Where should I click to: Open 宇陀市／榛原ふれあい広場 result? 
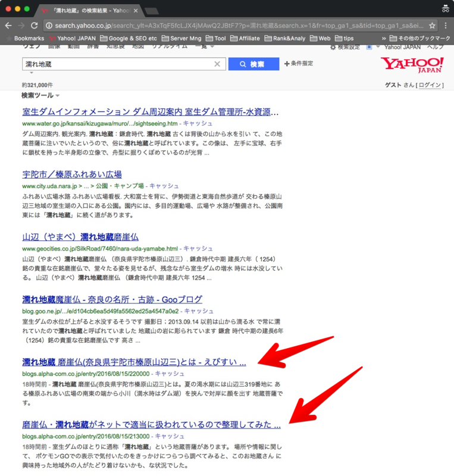[72, 174]
